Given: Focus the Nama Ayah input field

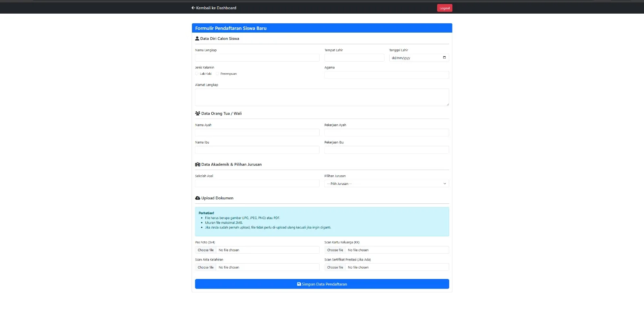Looking at the screenshot, I should coord(257,133).
